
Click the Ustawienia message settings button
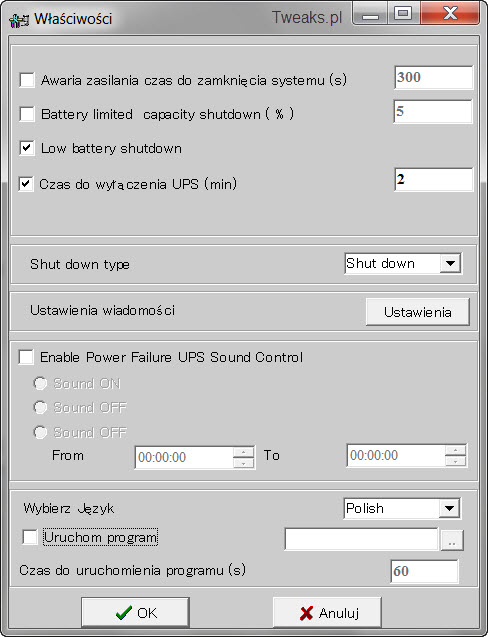418,312
